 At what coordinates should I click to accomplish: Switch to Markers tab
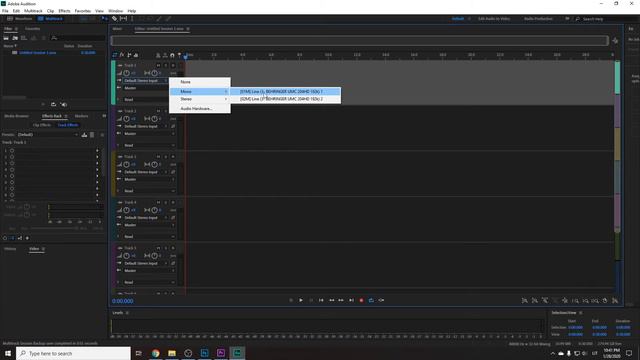(81, 116)
